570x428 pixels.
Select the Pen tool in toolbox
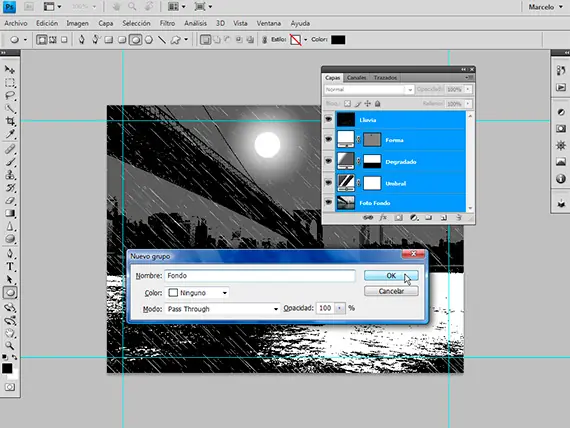10,253
